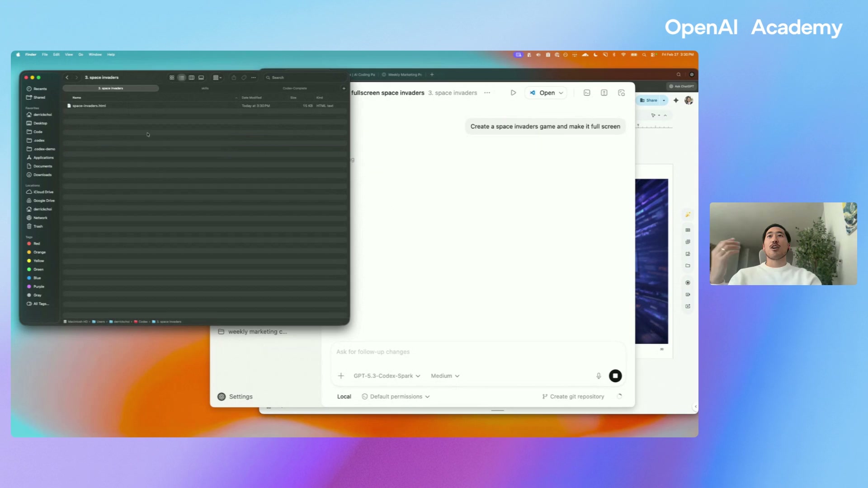Open the View menu in menu bar
The image size is (868, 488).
click(69, 55)
